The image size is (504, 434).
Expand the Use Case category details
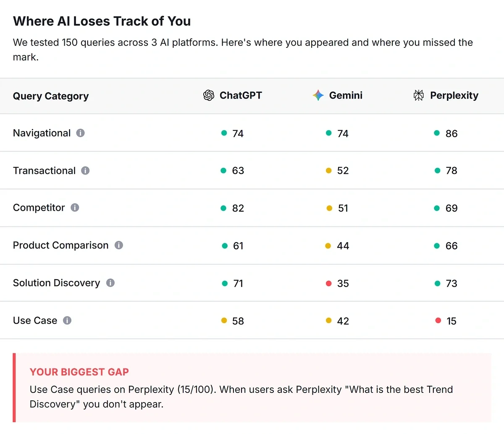pyautogui.click(x=35, y=320)
